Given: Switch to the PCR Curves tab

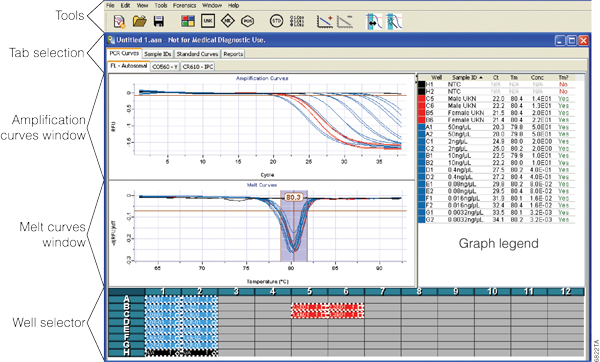Looking at the screenshot, I should [124, 54].
